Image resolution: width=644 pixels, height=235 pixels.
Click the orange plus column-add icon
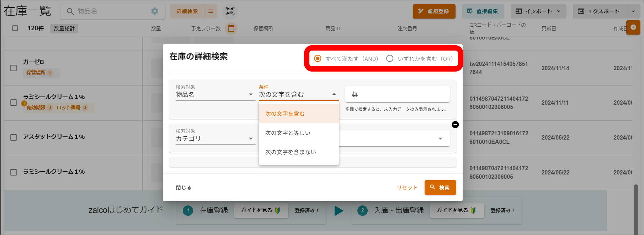[633, 27]
